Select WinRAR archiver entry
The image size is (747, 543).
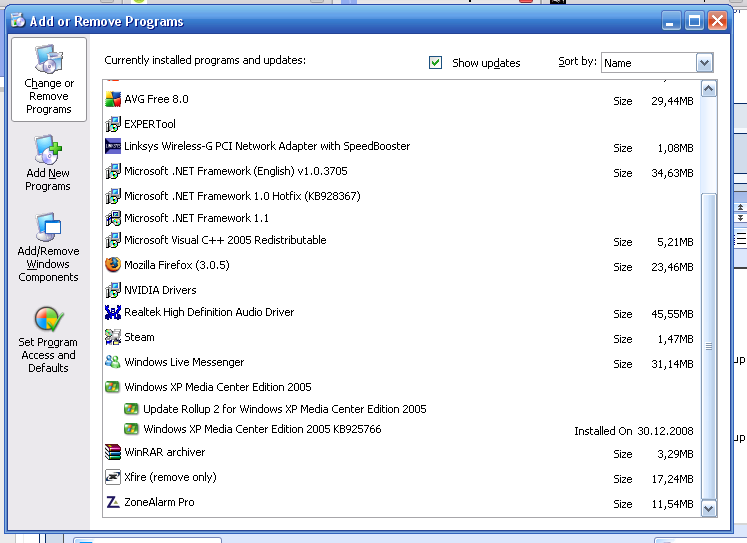(x=401, y=452)
